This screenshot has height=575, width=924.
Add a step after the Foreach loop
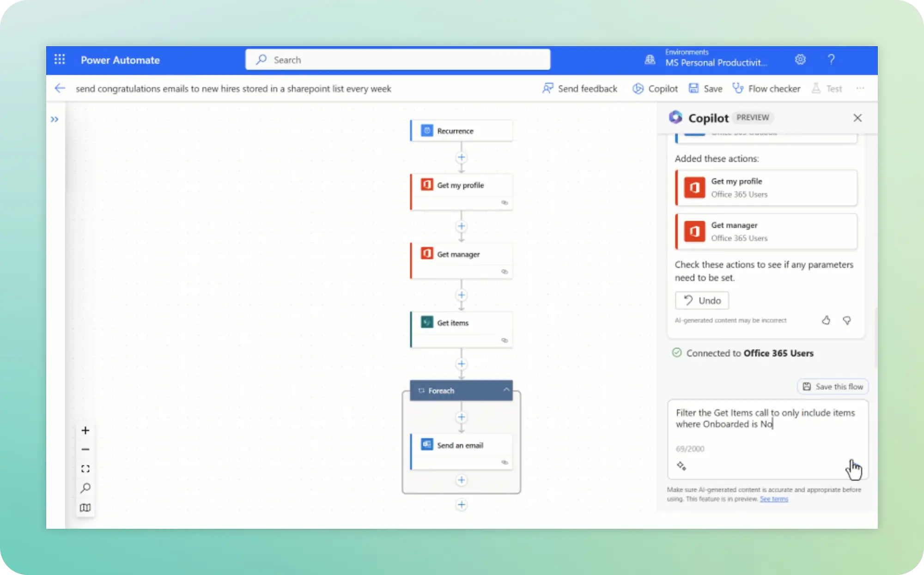tap(462, 504)
